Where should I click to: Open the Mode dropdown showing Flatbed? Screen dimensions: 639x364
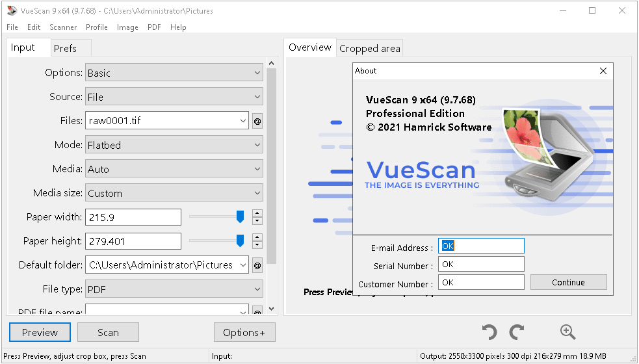pyautogui.click(x=174, y=145)
